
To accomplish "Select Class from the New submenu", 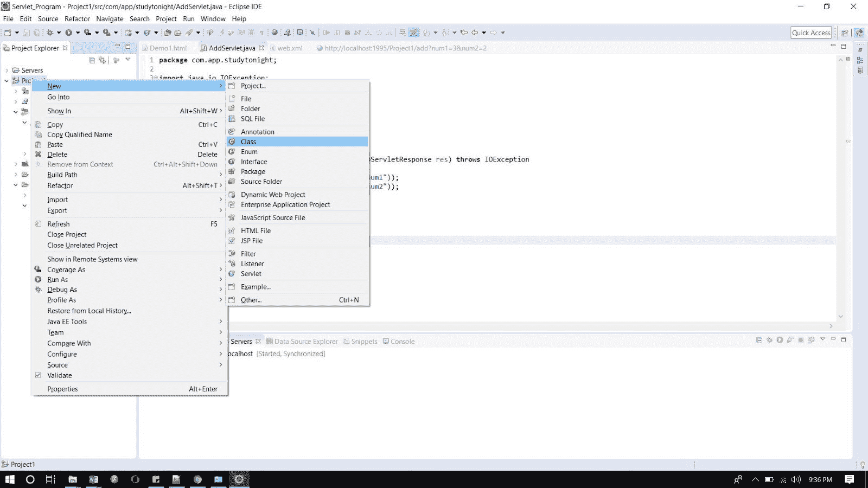I will pos(248,142).
